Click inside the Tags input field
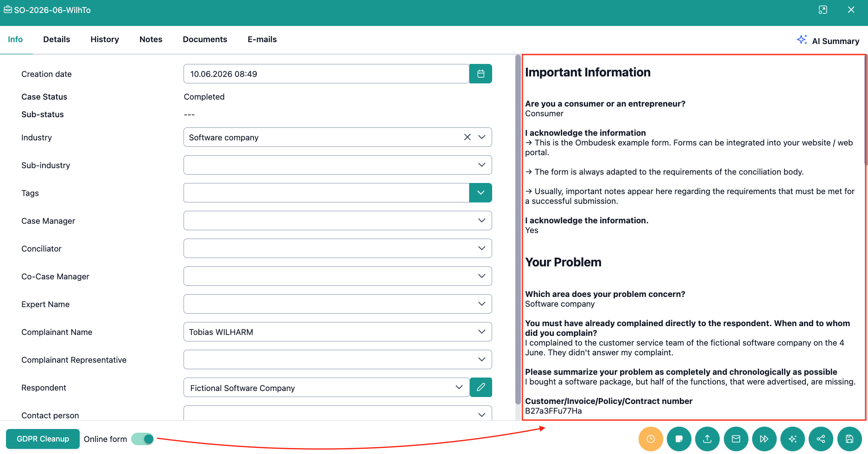 coord(326,193)
